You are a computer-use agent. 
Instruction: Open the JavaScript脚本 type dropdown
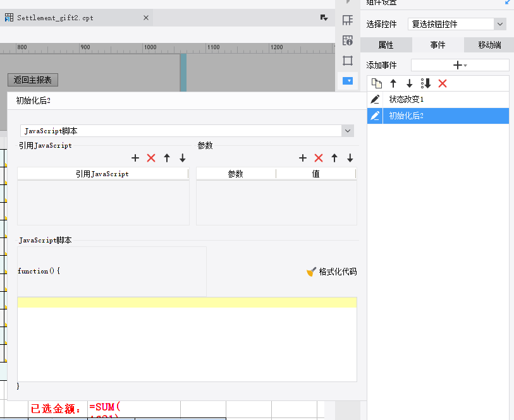tap(347, 131)
